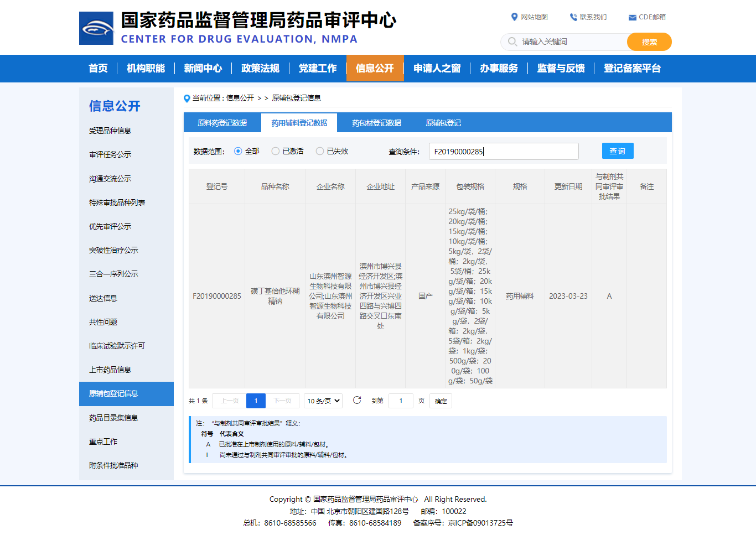756x535 pixels.
Task: Open the 信息公开 nav menu
Action: click(x=375, y=68)
